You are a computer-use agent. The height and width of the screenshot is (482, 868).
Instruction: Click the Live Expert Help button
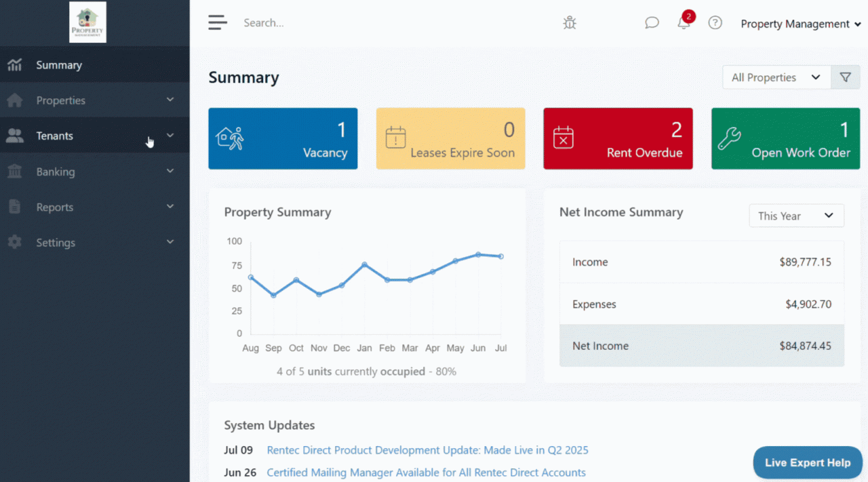(807, 463)
